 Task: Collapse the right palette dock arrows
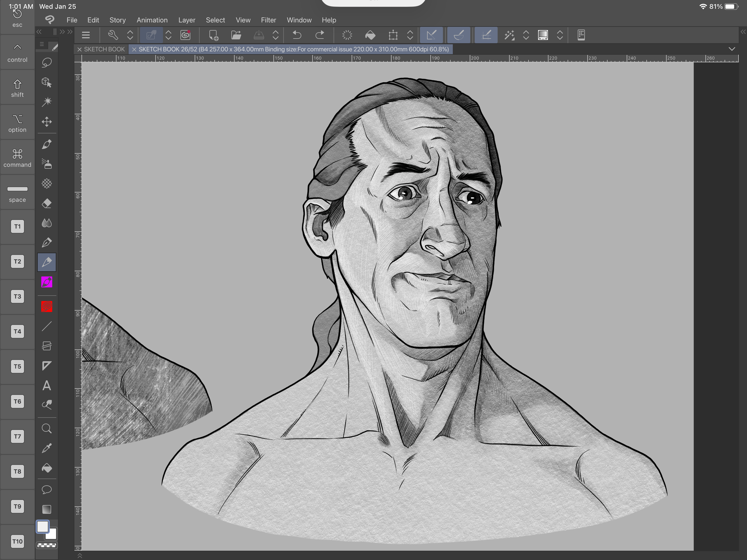pyautogui.click(x=743, y=32)
